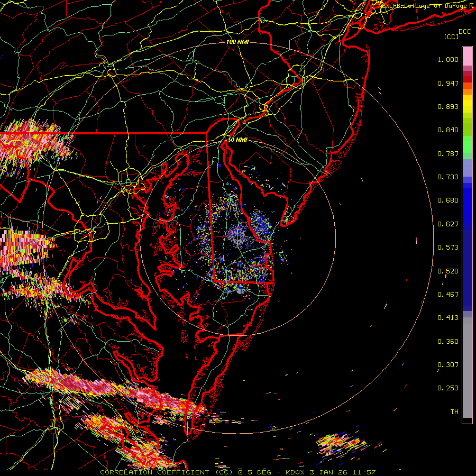
Task: Pick the pink swatch at the color bar top
Action: coord(467,57)
